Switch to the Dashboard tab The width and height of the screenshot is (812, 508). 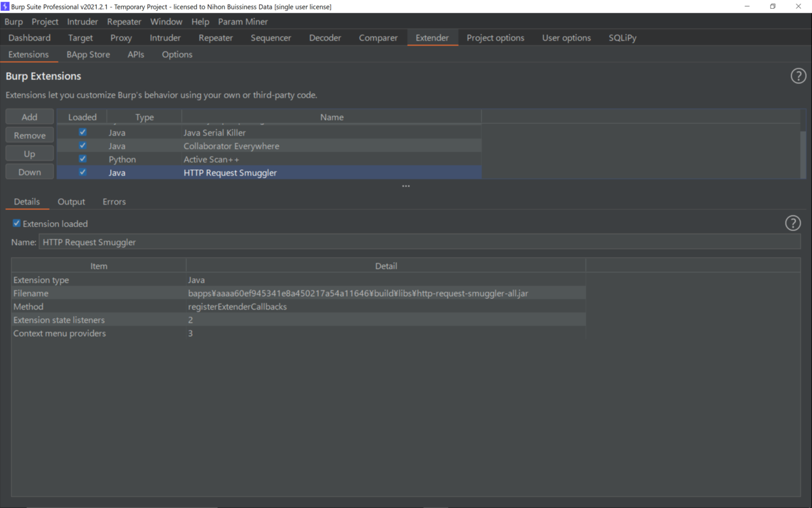point(30,38)
